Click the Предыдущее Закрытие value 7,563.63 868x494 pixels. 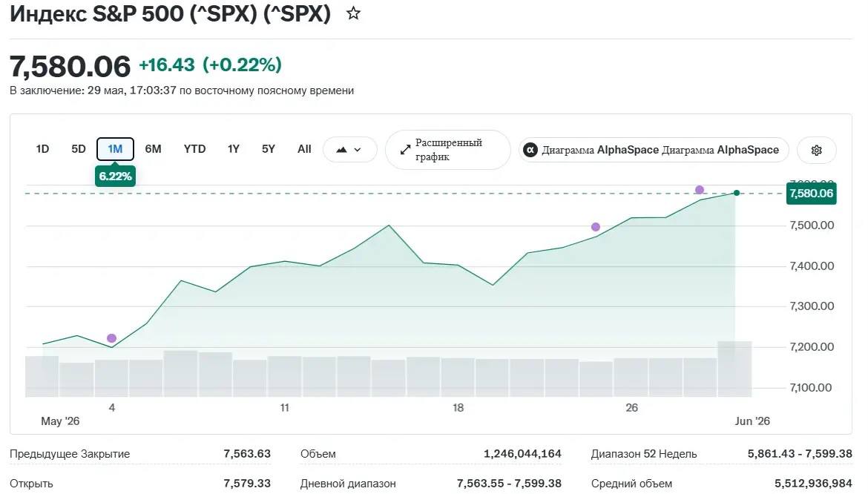pyautogui.click(x=247, y=454)
